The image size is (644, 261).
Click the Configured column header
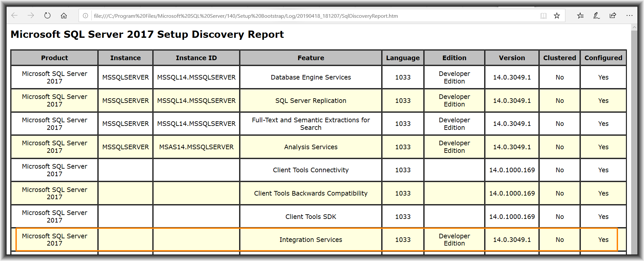604,58
